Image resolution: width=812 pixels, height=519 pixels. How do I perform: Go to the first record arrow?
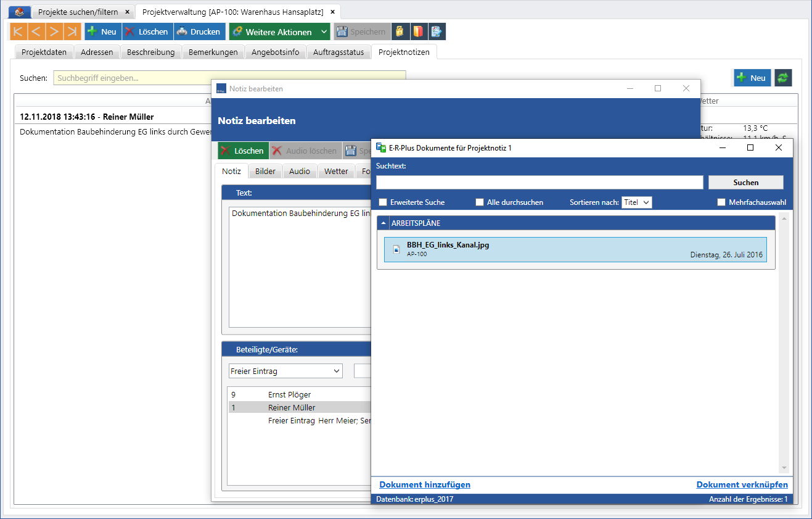[x=18, y=32]
